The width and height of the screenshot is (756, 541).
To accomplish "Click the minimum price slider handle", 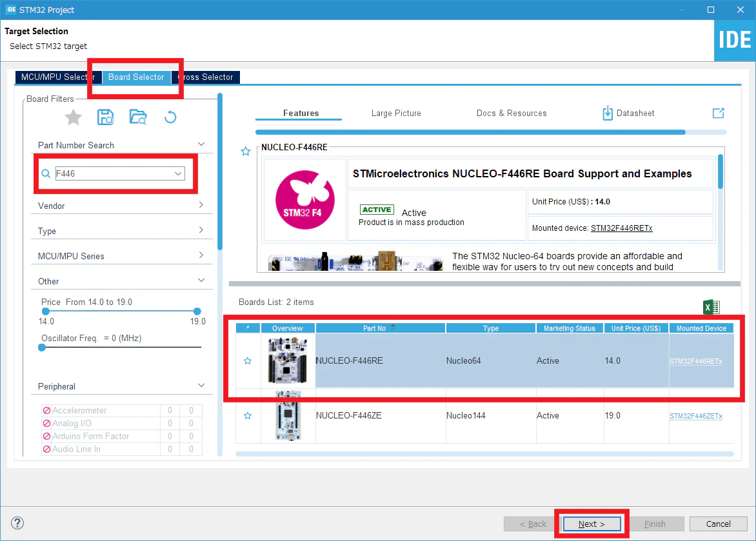I will [x=46, y=311].
